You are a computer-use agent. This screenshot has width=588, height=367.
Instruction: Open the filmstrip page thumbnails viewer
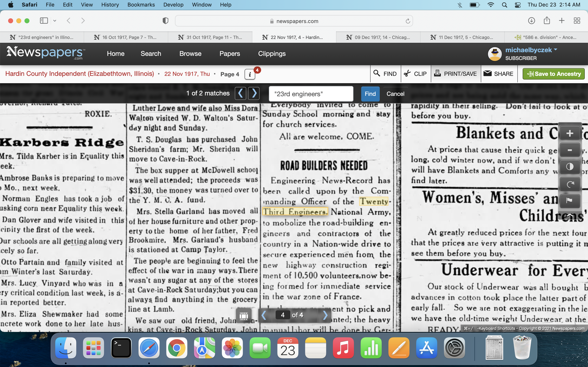[244, 316]
